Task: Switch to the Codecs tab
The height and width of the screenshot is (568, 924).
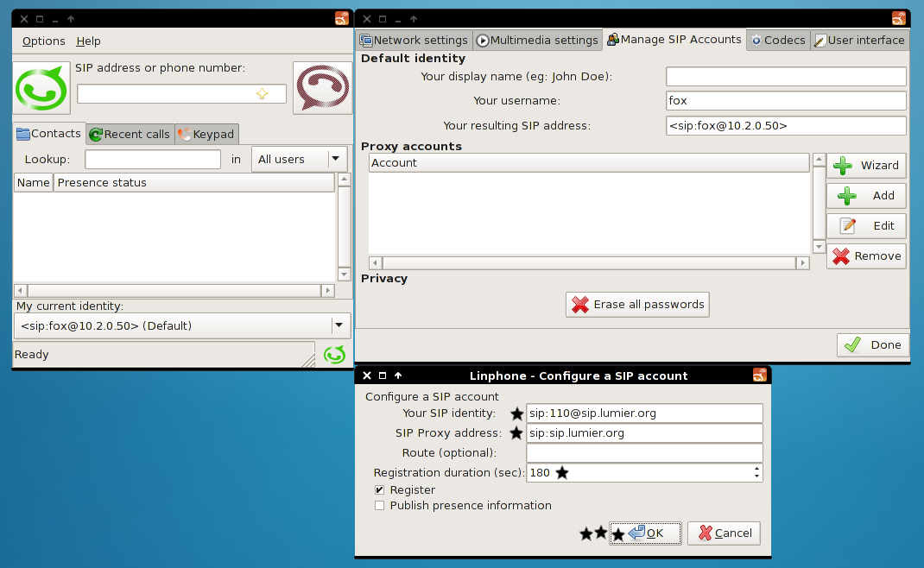Action: [x=777, y=40]
